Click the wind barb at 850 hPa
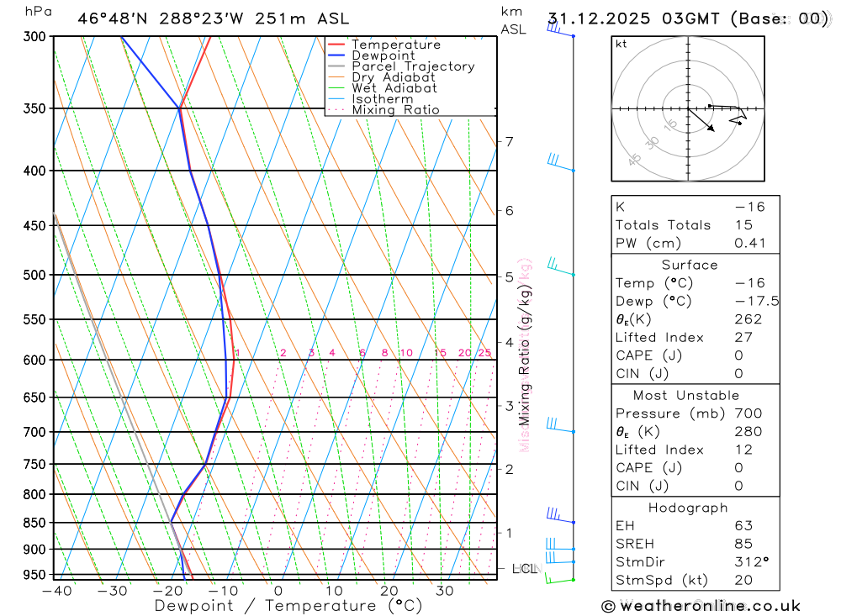841x616 pixels. [560, 515]
